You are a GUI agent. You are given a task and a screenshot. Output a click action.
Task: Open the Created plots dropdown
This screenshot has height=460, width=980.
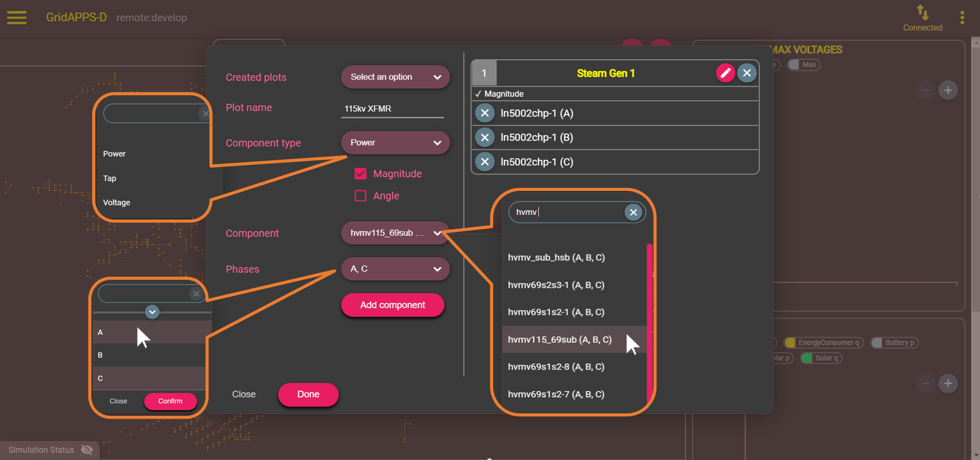point(395,77)
